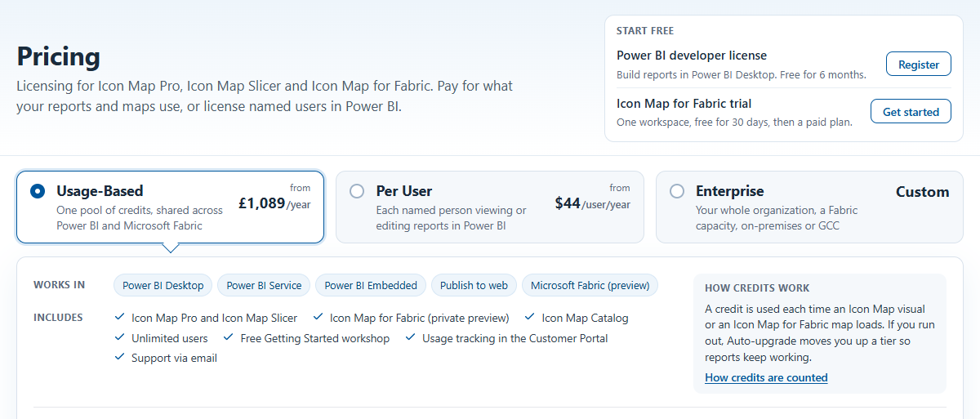The width and height of the screenshot is (980, 419).
Task: Click the Power BI Desktop tag
Action: 163,285
